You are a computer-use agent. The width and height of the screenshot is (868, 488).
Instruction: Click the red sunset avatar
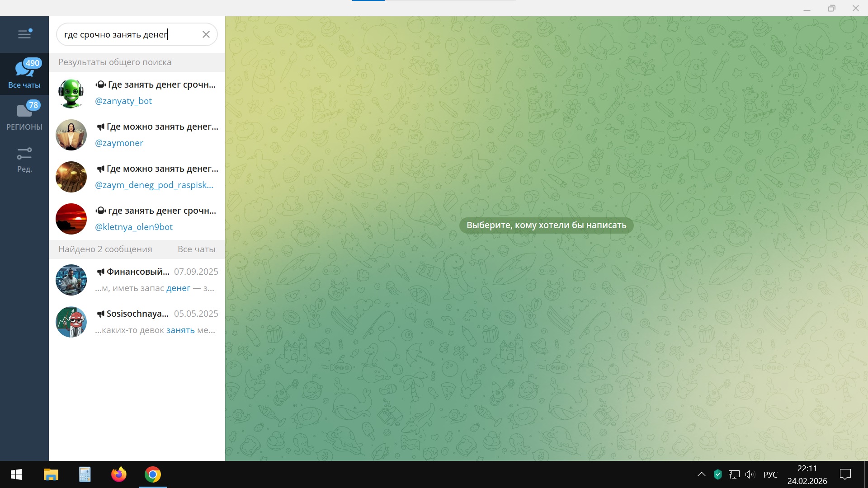pos(71,219)
